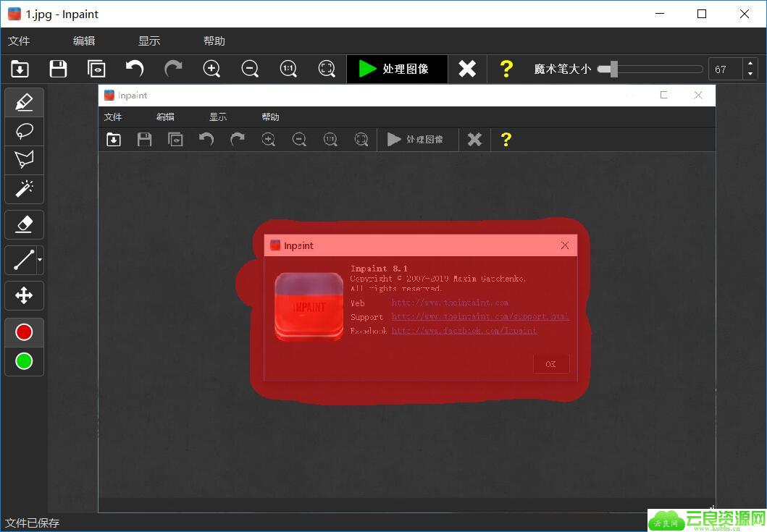Maximize the 1.jpg - Inpaint window

(x=702, y=14)
